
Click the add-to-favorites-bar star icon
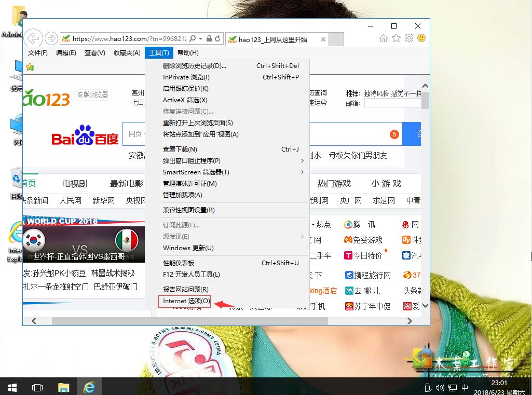point(30,67)
